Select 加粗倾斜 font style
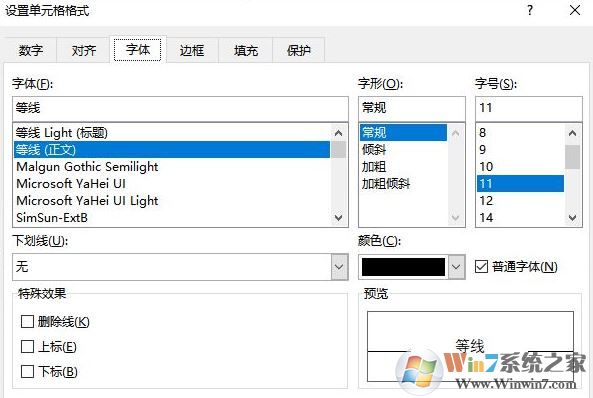The image size is (593, 398). pos(403,184)
